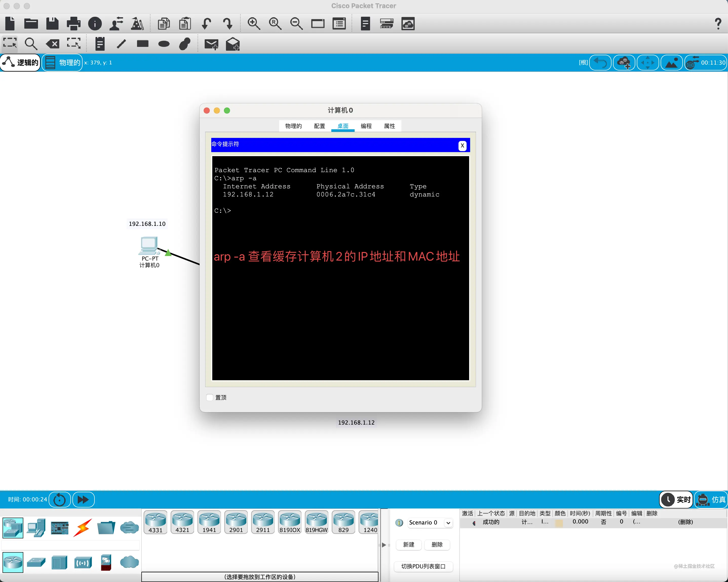Image resolution: width=728 pixels, height=582 pixels.
Task: Click 切换PDU列表窗口 button
Action: point(424,566)
